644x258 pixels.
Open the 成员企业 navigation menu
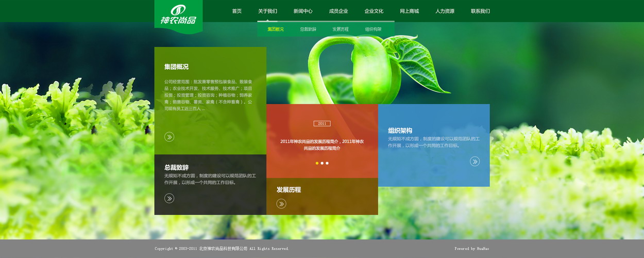point(338,11)
